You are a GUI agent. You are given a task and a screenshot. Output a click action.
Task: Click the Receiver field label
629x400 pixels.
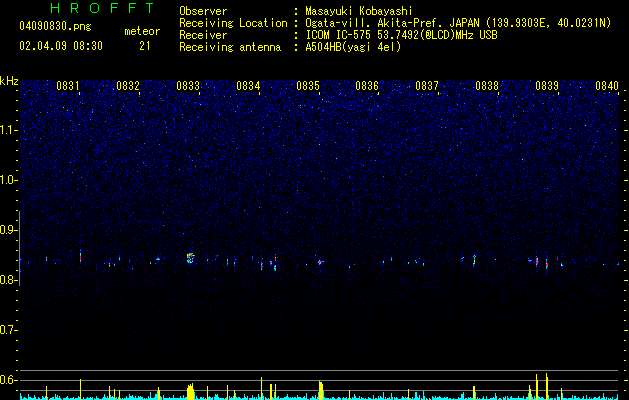coord(203,35)
